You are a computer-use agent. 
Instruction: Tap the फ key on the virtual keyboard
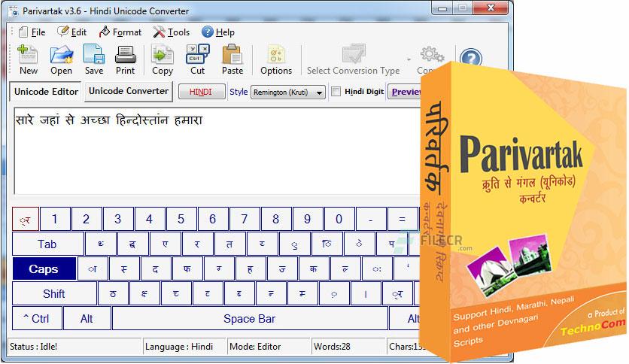pos(187,269)
